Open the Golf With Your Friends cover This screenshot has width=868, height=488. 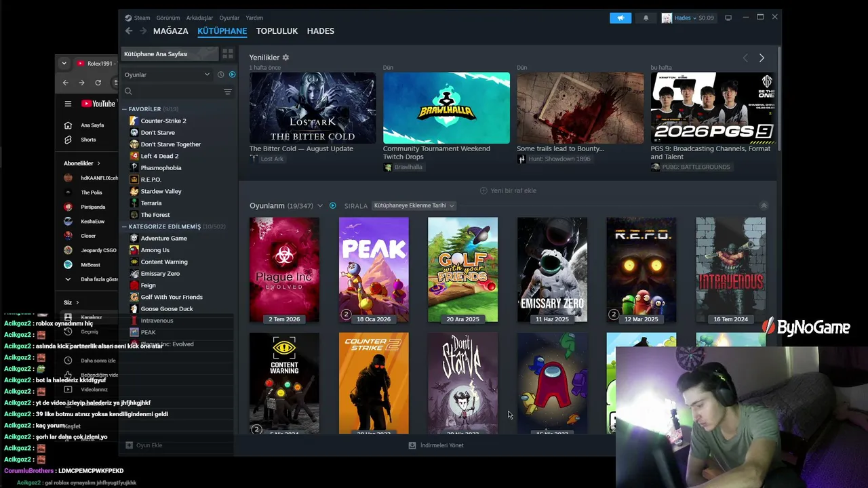(x=462, y=270)
